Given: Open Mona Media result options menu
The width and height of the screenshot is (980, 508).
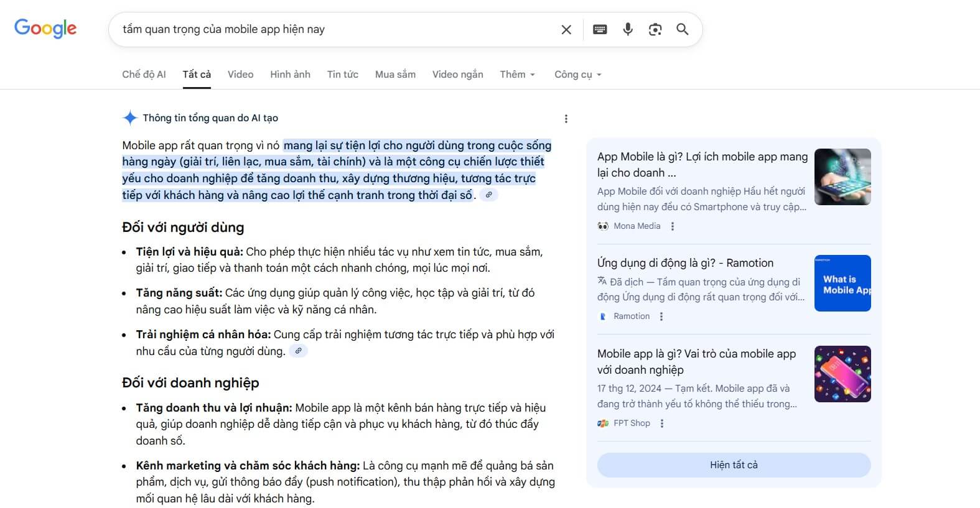Looking at the screenshot, I should click(672, 226).
